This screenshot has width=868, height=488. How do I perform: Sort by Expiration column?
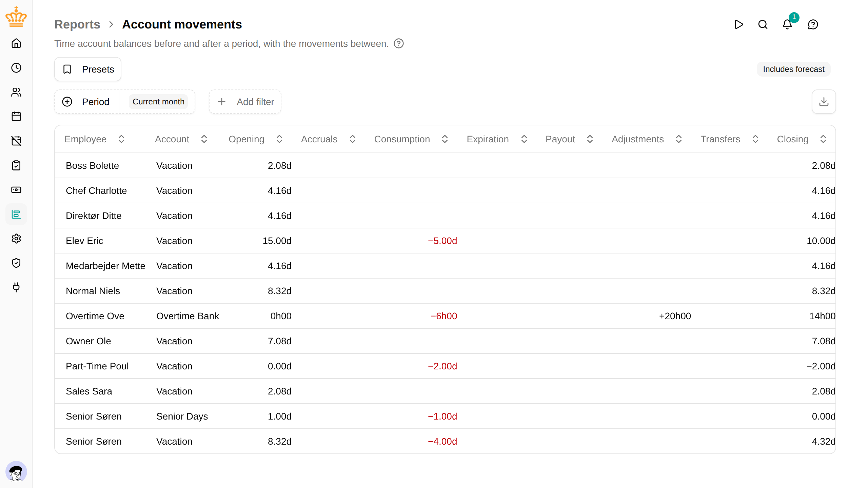click(497, 139)
